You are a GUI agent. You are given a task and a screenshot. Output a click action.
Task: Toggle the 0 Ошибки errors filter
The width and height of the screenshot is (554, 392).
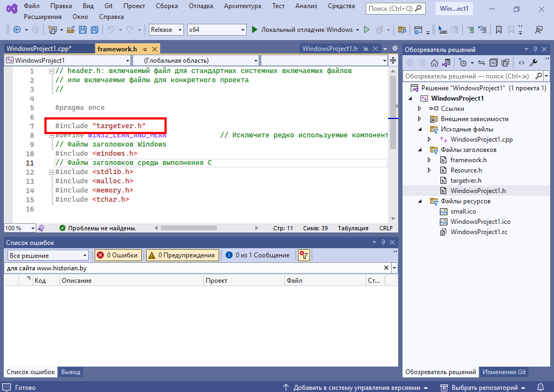(x=117, y=255)
